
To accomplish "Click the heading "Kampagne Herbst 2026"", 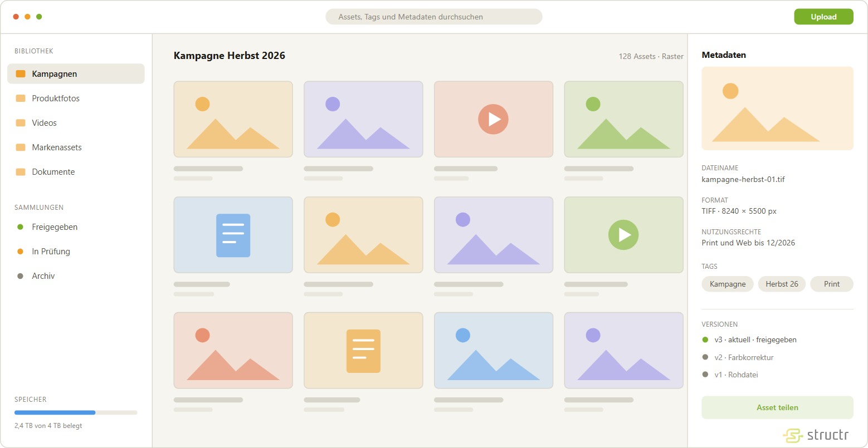I will pos(230,56).
